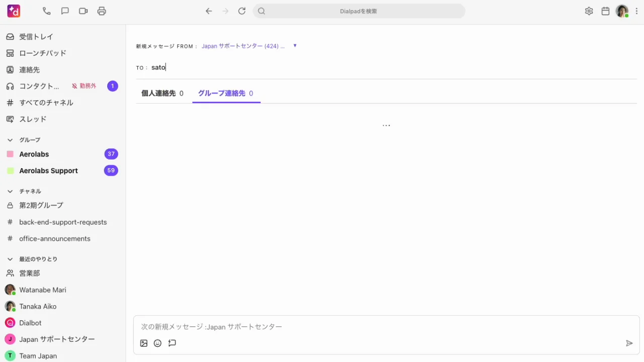644x362 pixels.
Task: Open Dialbot conversation
Action: 30,323
